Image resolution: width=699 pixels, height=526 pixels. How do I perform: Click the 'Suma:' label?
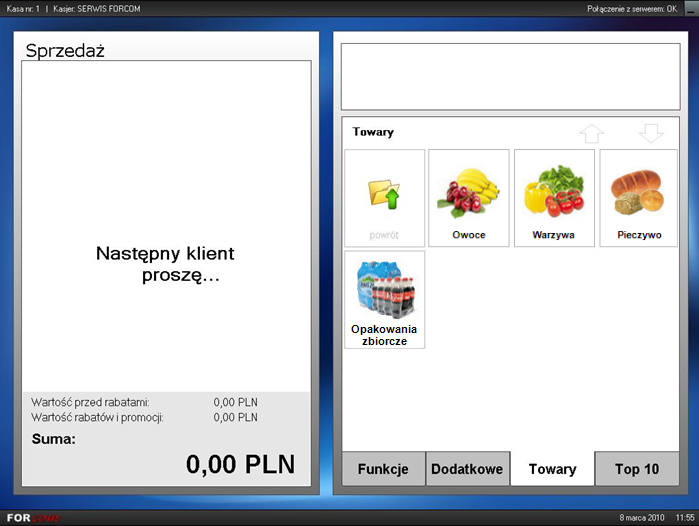[x=53, y=439]
